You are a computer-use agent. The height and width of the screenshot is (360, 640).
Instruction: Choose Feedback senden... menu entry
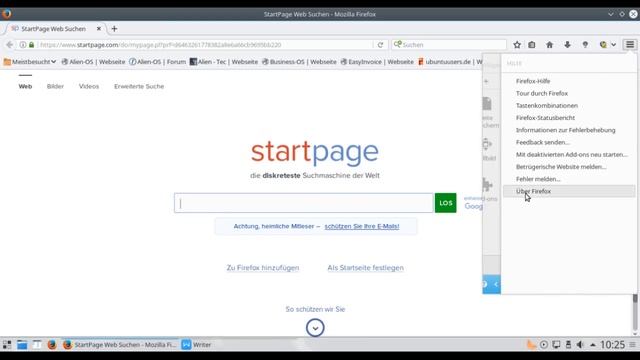pyautogui.click(x=569, y=142)
